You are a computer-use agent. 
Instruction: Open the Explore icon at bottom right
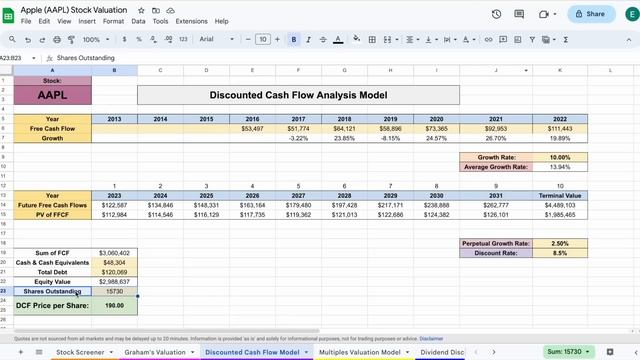click(610, 352)
